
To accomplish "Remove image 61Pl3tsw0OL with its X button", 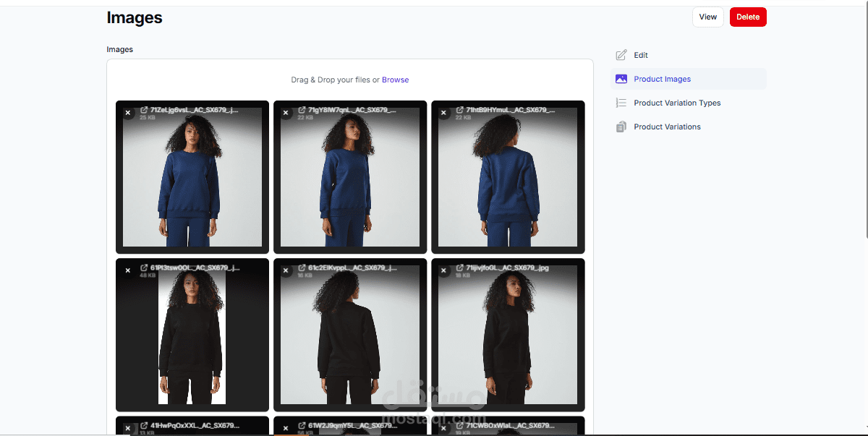I will [x=128, y=270].
